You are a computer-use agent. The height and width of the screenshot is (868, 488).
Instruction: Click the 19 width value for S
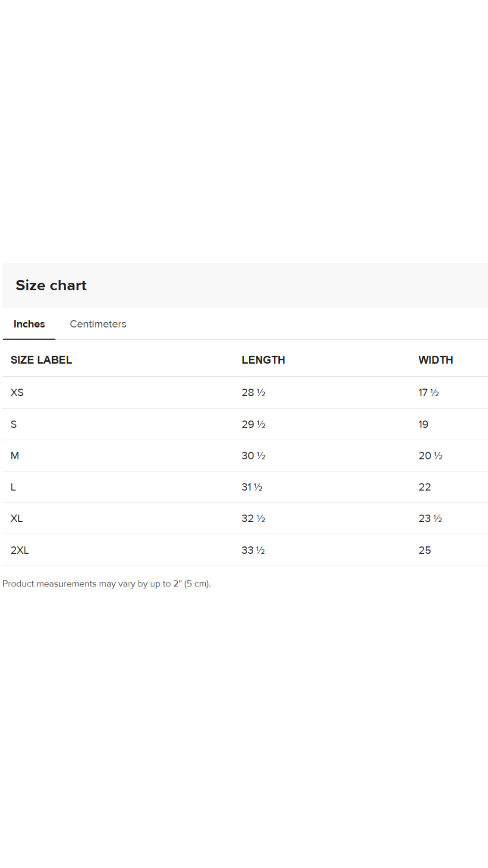point(423,425)
